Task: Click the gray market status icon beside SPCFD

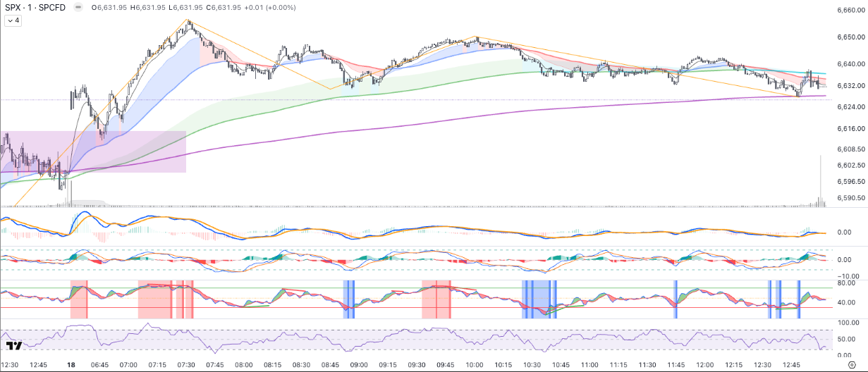Action: [77, 7]
